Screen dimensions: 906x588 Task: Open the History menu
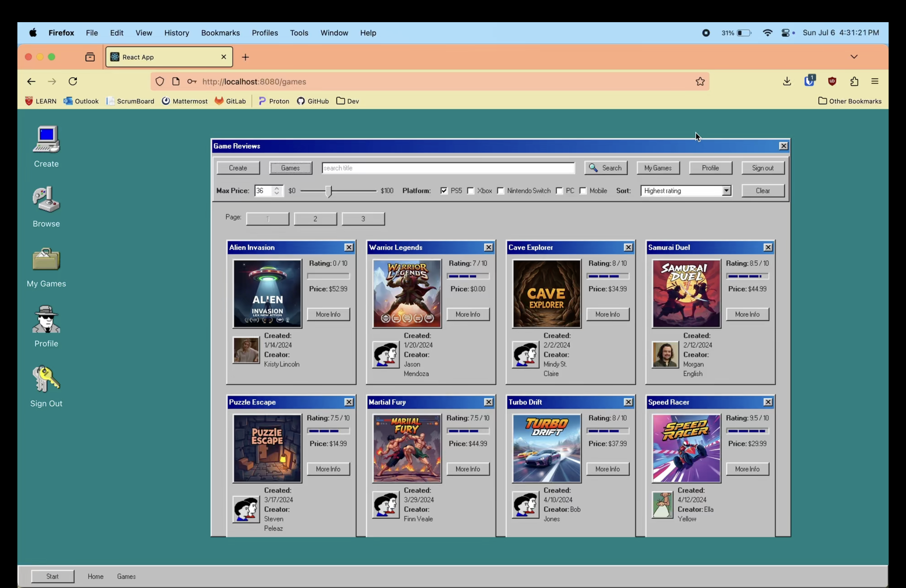(x=177, y=33)
